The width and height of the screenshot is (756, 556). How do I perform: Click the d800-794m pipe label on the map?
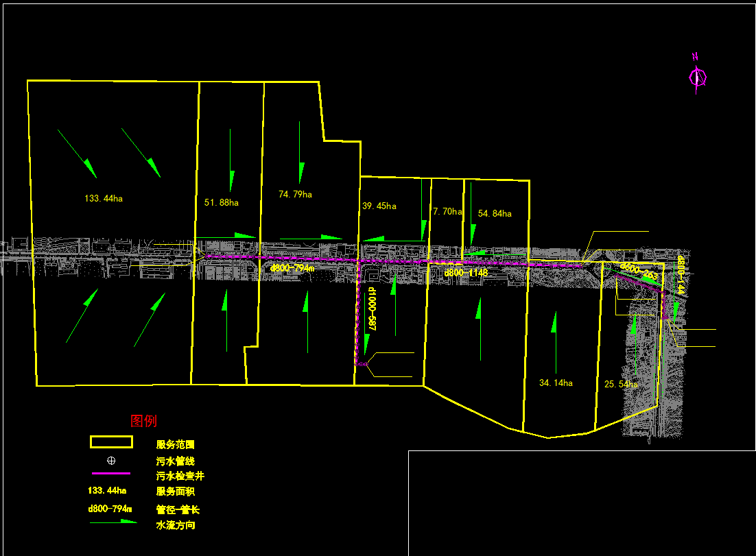tap(292, 269)
